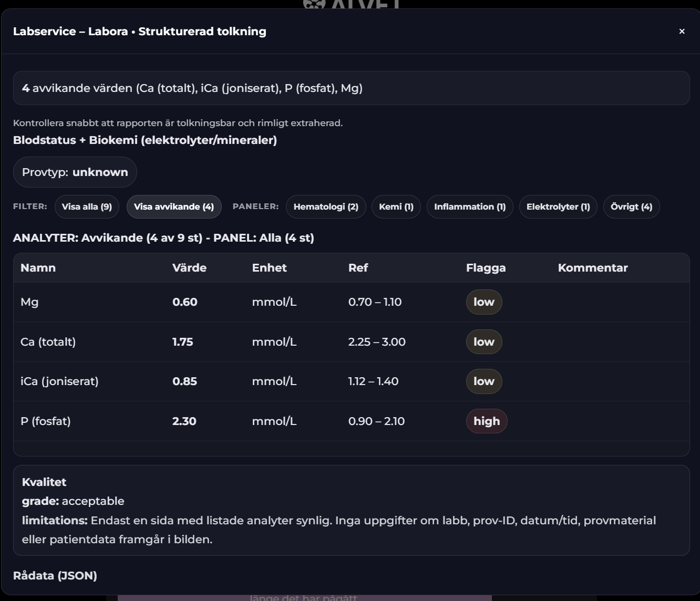Filter by Hematologi (2) panel

(326, 207)
